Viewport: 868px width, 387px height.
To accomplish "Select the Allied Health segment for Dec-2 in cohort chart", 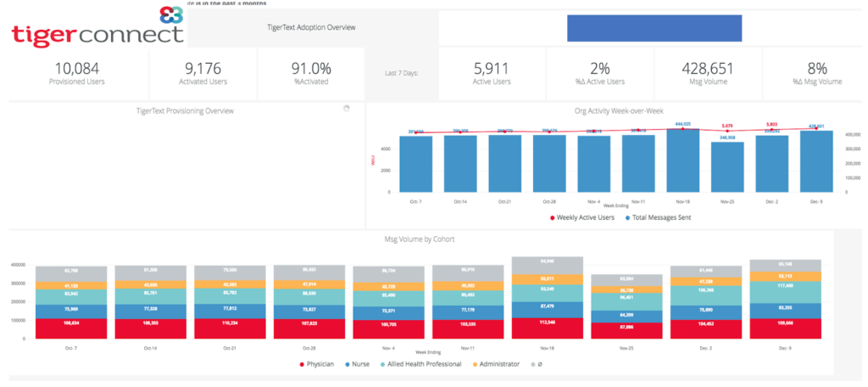I will click(707, 294).
